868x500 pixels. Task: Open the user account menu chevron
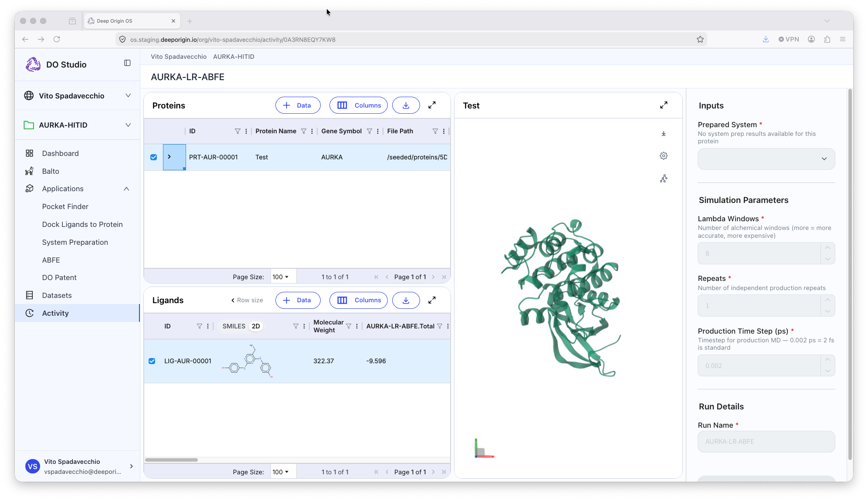131,466
